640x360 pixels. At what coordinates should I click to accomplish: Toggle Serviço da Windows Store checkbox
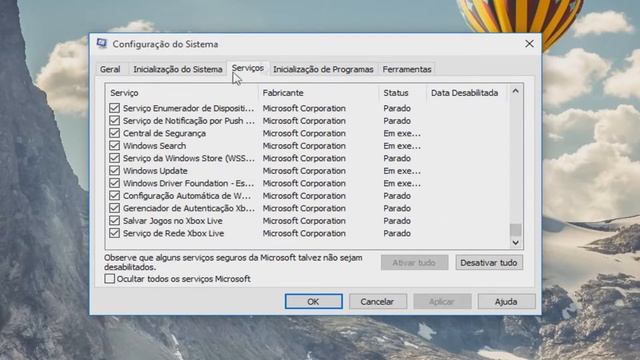point(114,158)
